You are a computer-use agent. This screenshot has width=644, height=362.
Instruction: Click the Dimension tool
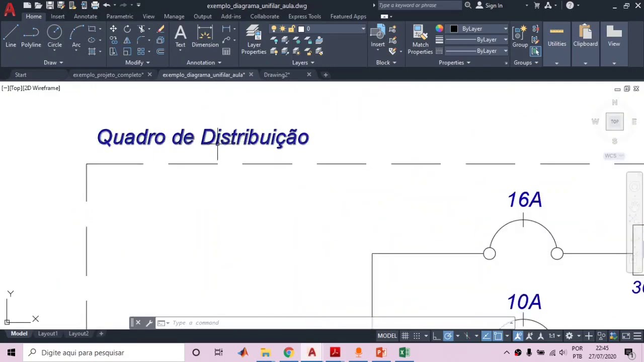click(x=205, y=37)
